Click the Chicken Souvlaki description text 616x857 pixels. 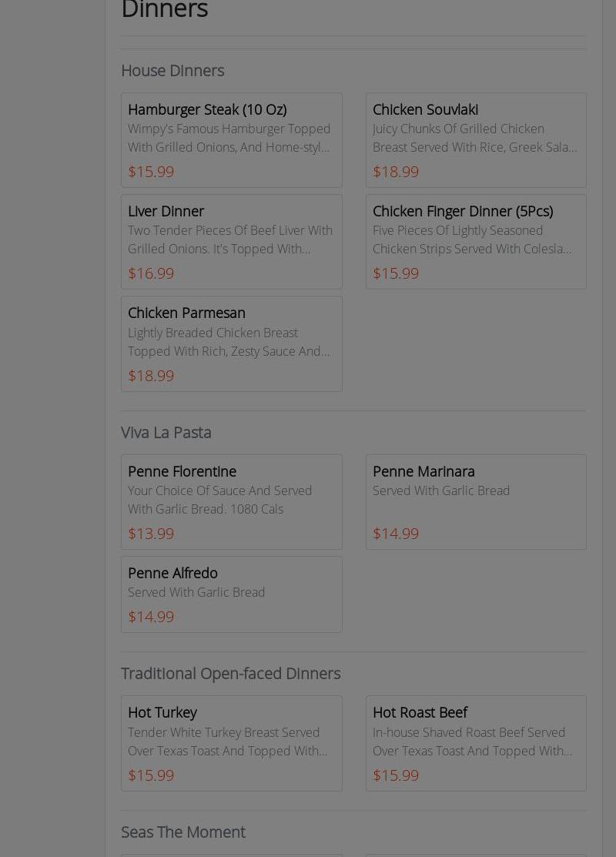(x=474, y=138)
